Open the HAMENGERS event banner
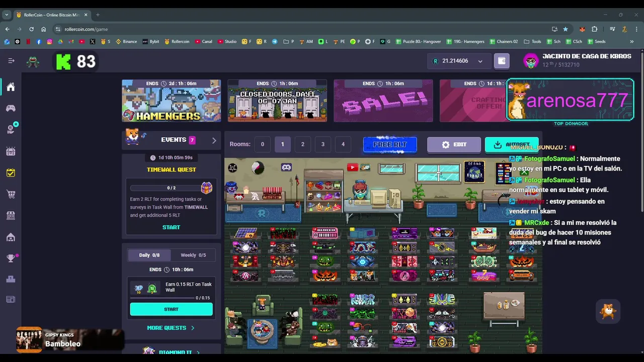Screen dimensions: 644x362 pos(171,101)
